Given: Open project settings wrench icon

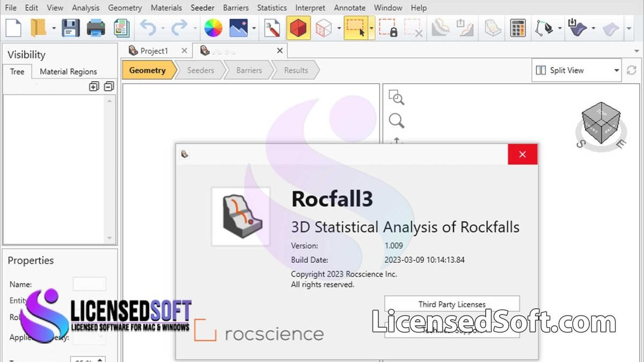Looking at the screenshot, I should click(273, 28).
